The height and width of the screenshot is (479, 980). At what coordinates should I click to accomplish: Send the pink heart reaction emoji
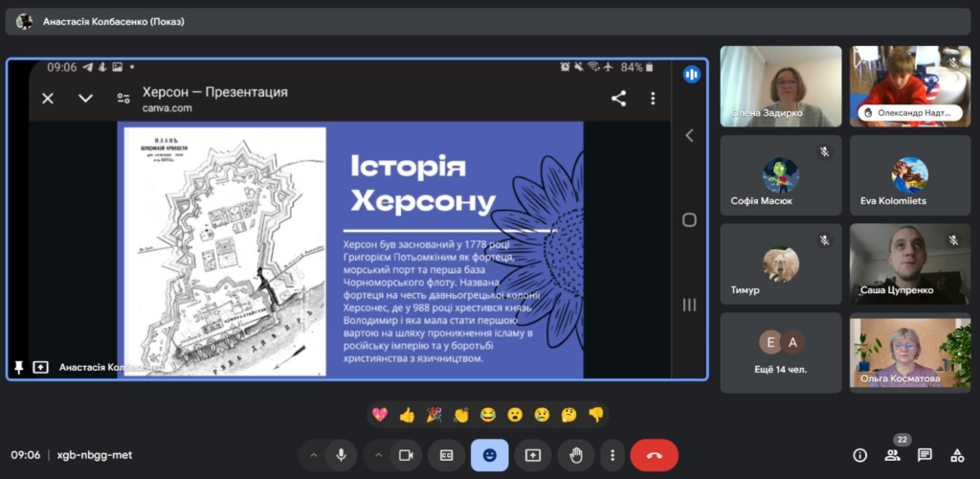(380, 415)
